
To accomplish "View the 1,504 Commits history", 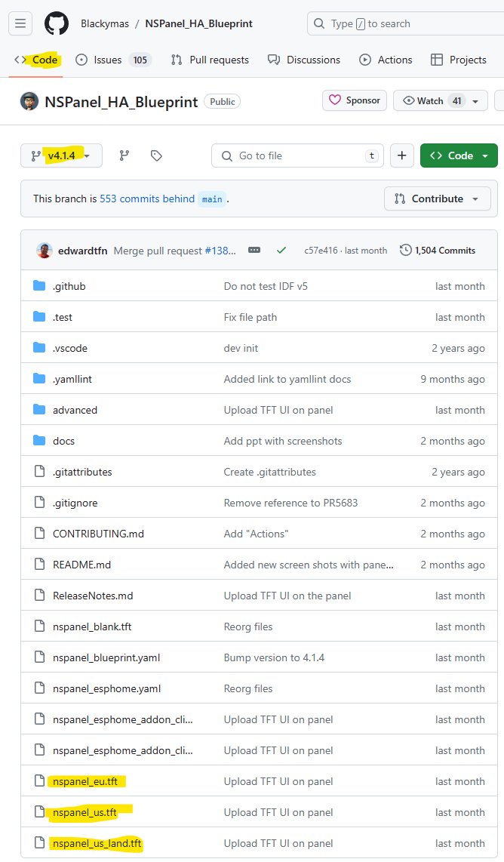I will (438, 251).
